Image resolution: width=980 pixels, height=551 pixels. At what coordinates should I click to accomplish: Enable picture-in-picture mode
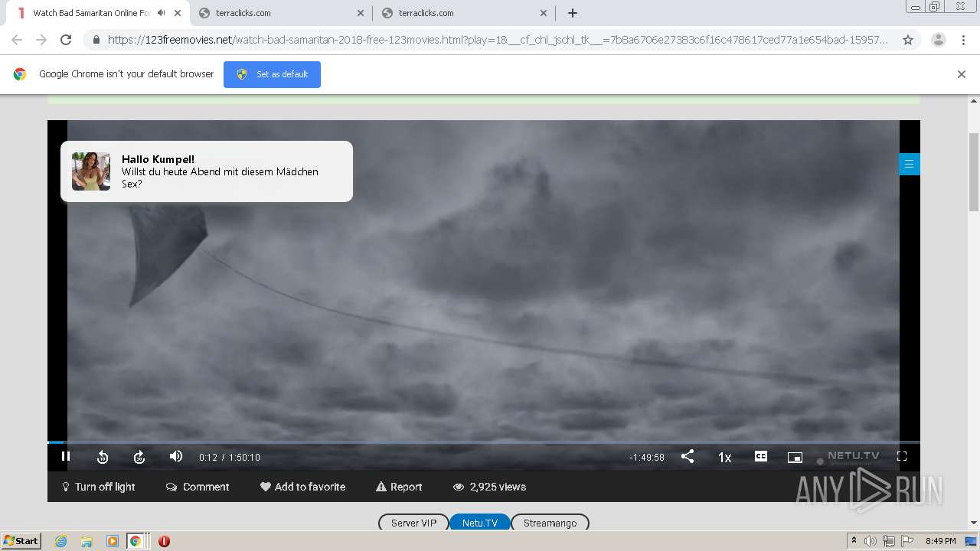[795, 457]
